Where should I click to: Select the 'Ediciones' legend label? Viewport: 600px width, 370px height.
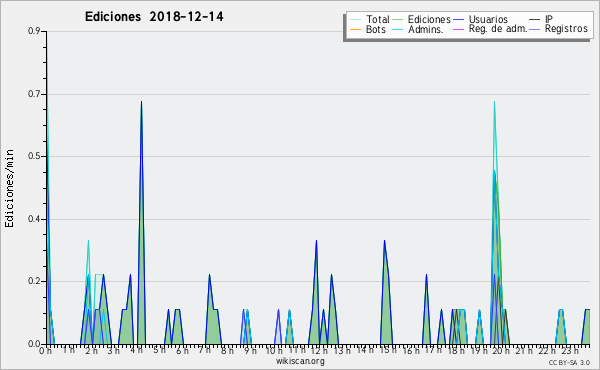tap(429, 19)
